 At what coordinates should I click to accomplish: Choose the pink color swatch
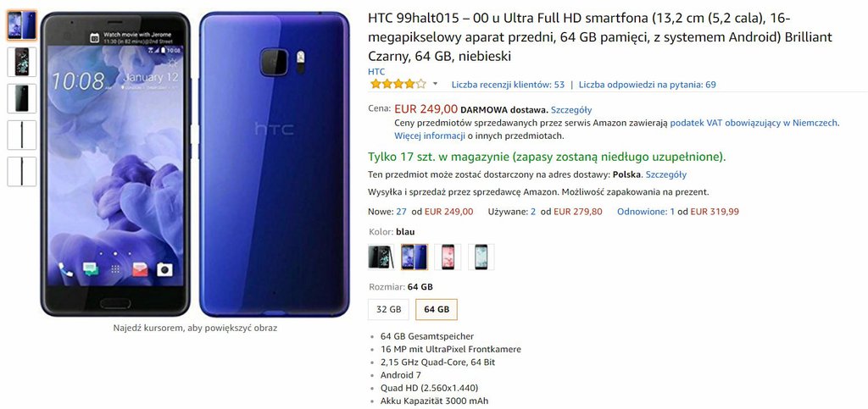[448, 257]
